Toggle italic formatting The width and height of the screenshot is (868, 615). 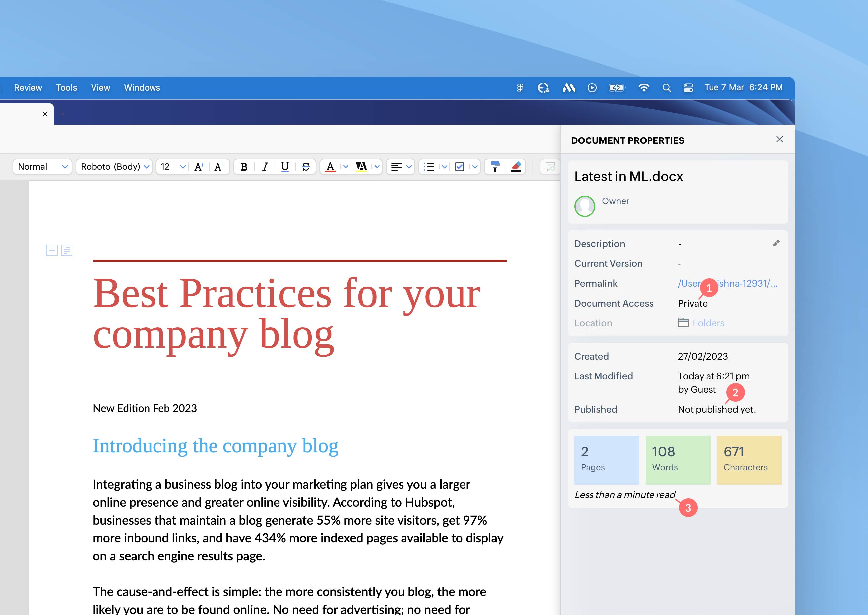coord(265,167)
